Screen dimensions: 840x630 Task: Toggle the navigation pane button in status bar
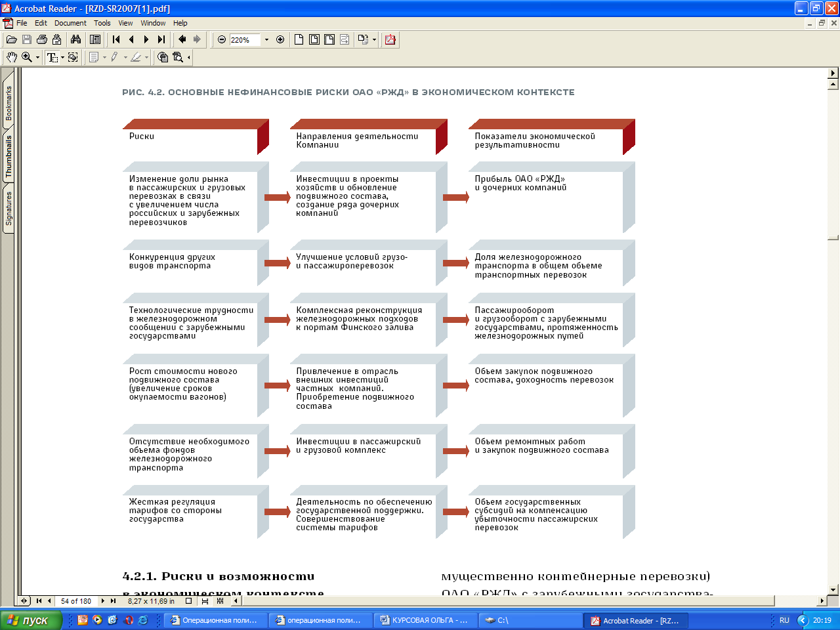coord(24,601)
